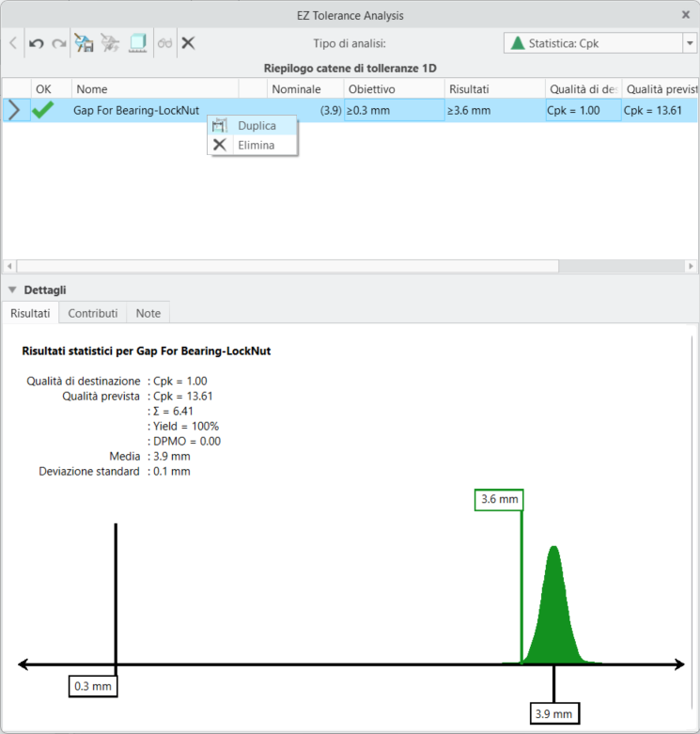This screenshot has width=700, height=734.
Task: Redo the last undone action
Action: [59, 43]
